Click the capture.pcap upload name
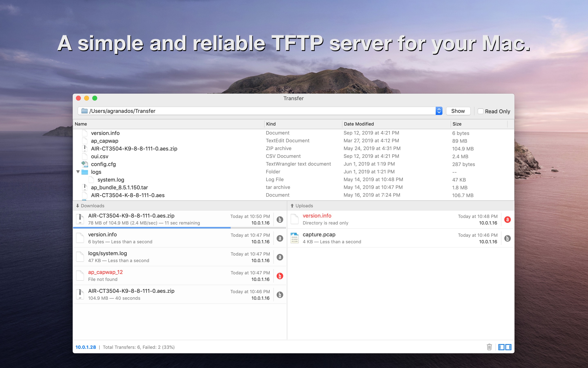Screen dimensions: 588x368 [x=319, y=235]
